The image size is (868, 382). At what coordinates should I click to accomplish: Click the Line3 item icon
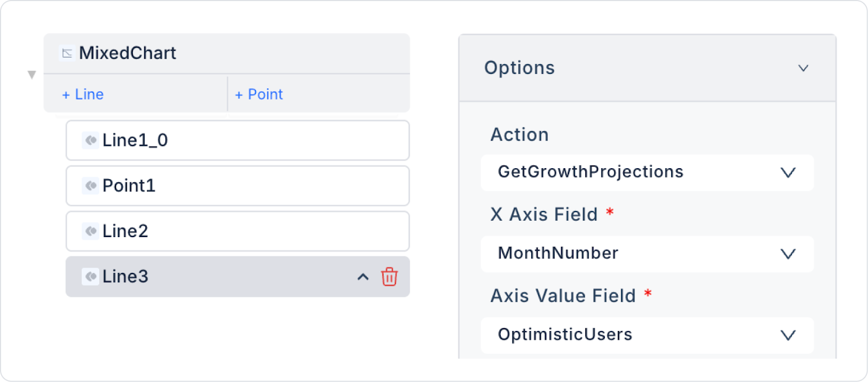click(91, 277)
